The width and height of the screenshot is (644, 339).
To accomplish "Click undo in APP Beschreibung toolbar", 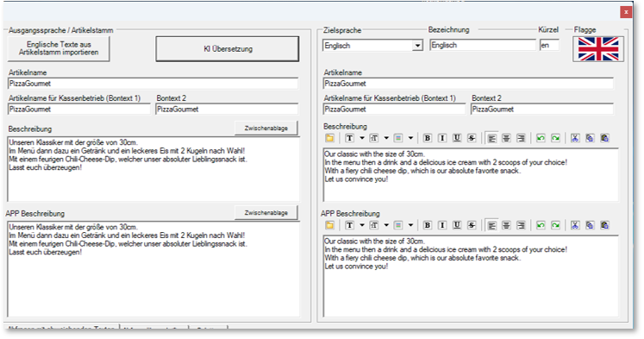I will (x=541, y=225).
